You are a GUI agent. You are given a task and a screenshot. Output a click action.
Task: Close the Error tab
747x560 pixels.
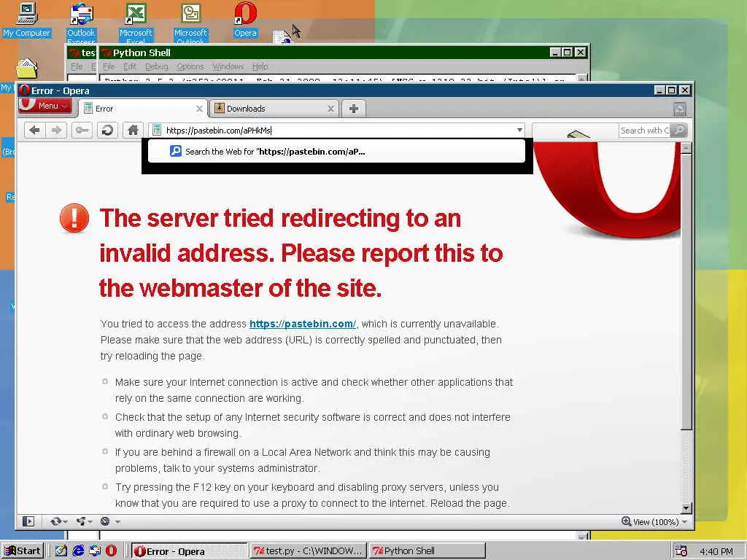(200, 109)
